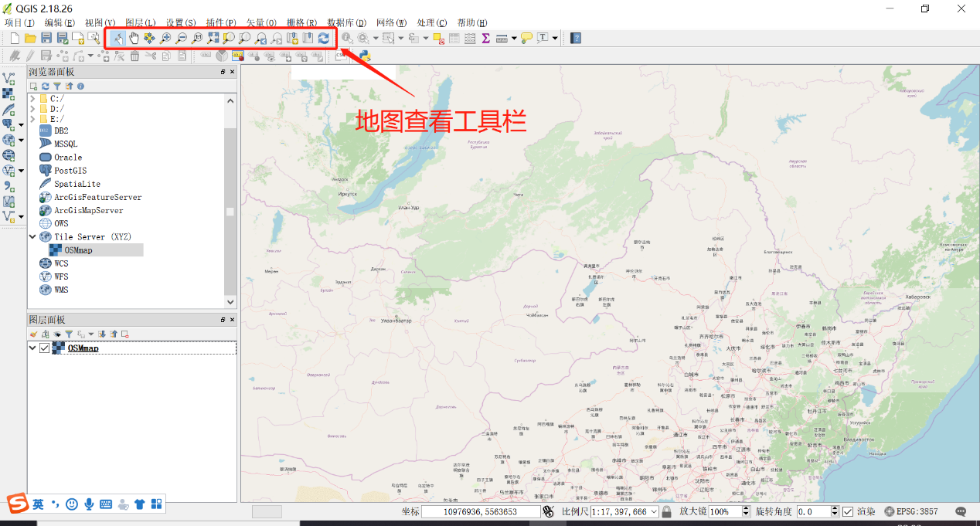
Task: Click the Zoom Last icon
Action: click(x=260, y=37)
